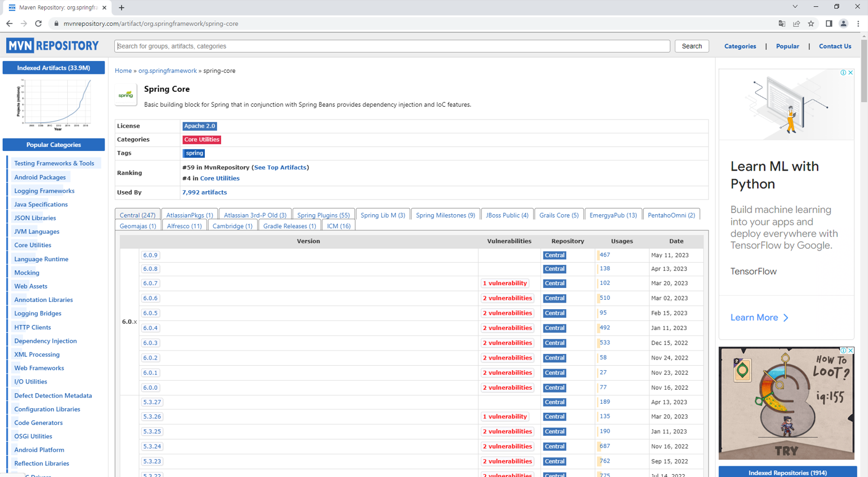Screen dimensions: 868x477
Task: Click Learn More in TensorFlow ad
Action: tap(759, 318)
